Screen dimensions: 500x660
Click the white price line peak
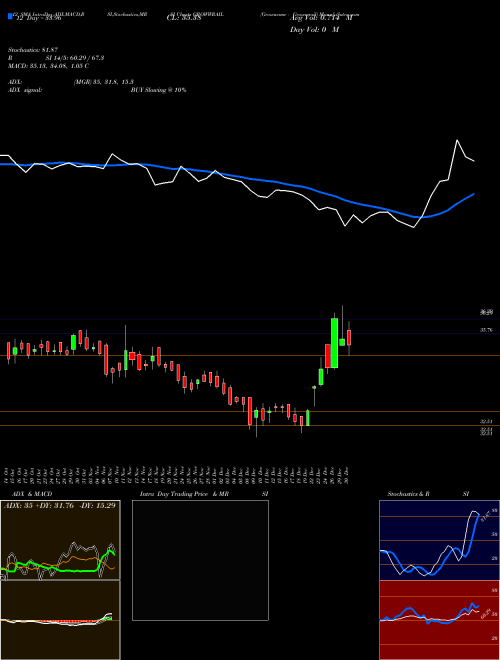coord(457,140)
